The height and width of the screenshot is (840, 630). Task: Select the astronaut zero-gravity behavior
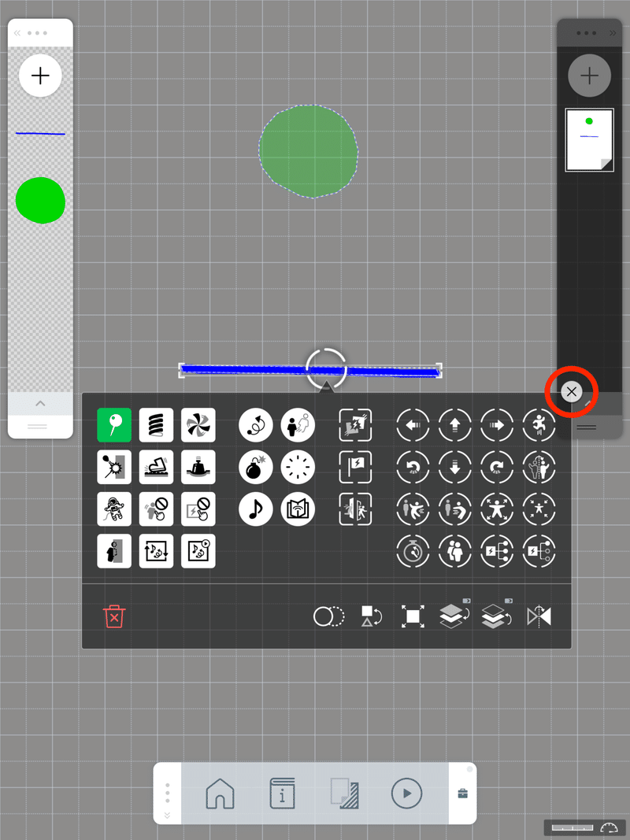114,509
